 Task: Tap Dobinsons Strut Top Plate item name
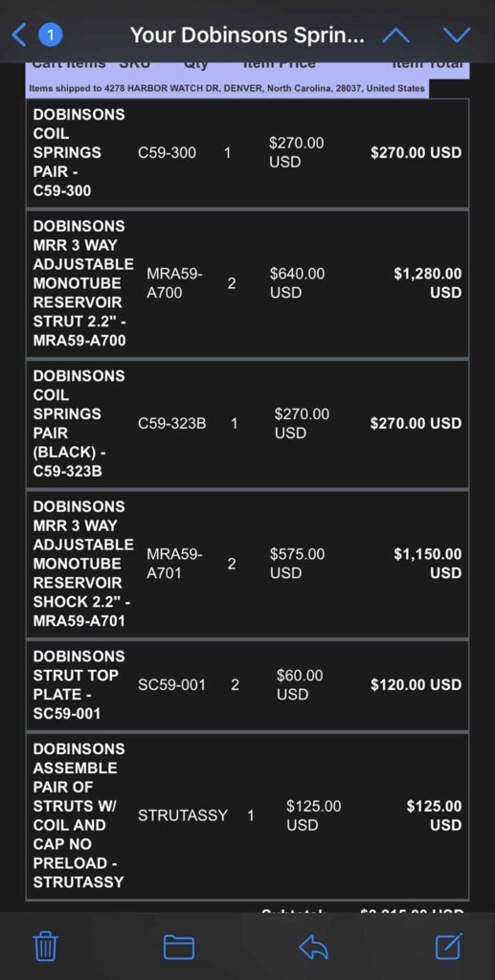[79, 685]
